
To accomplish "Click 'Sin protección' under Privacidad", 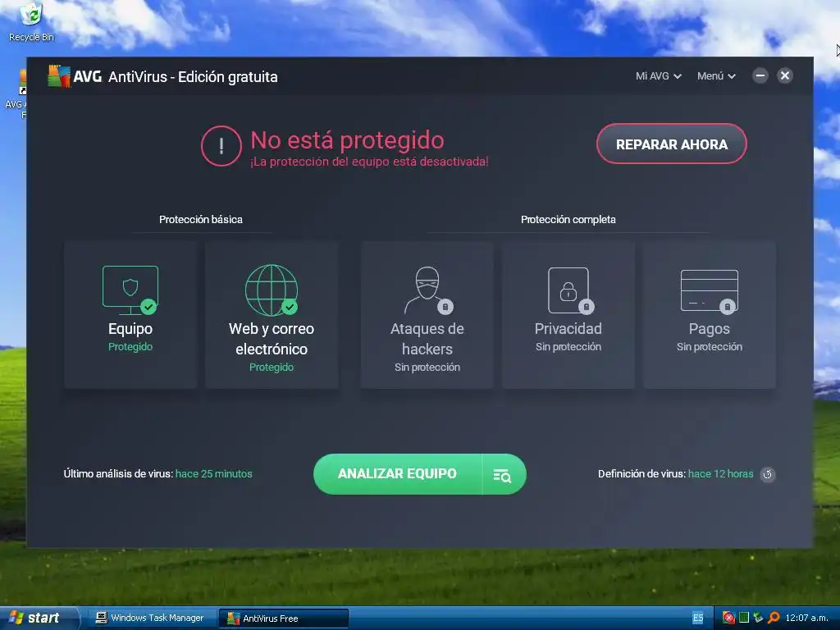I will (568, 347).
